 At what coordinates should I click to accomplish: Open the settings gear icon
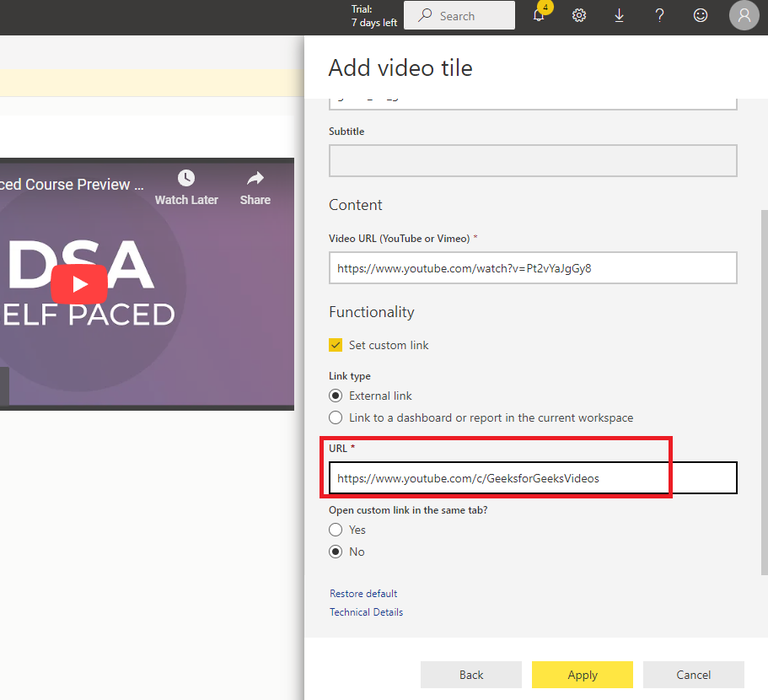pos(579,16)
